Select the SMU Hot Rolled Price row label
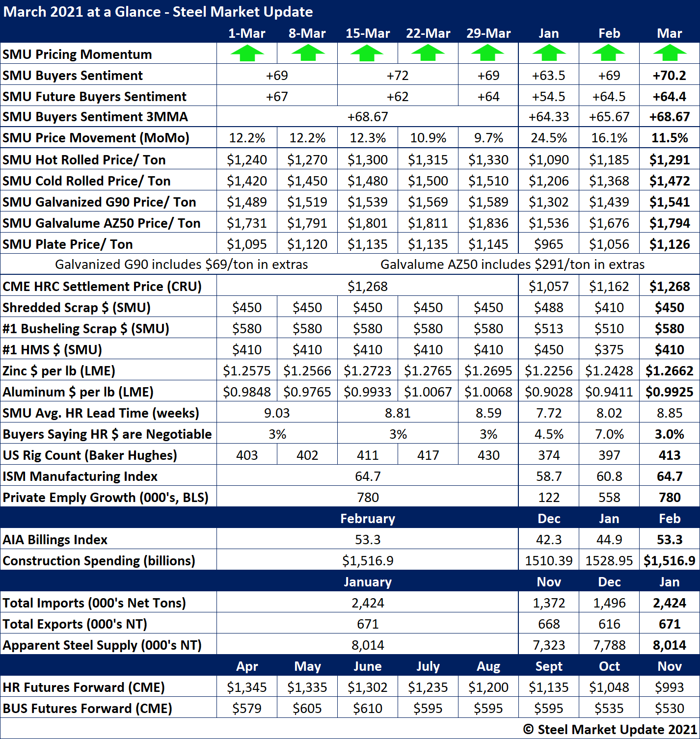This screenshot has height=739, width=700. [84, 160]
